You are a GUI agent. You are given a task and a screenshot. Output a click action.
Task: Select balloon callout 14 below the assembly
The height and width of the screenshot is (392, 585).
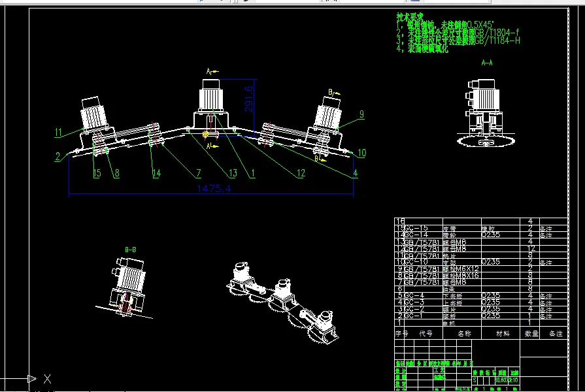(156, 173)
